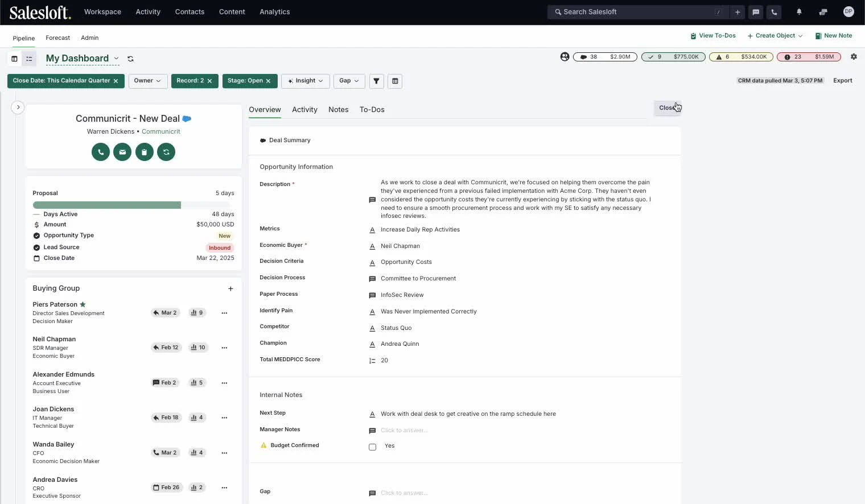Image resolution: width=865 pixels, height=504 pixels.
Task: Open more options for Andrea Davies
Action: (224, 488)
